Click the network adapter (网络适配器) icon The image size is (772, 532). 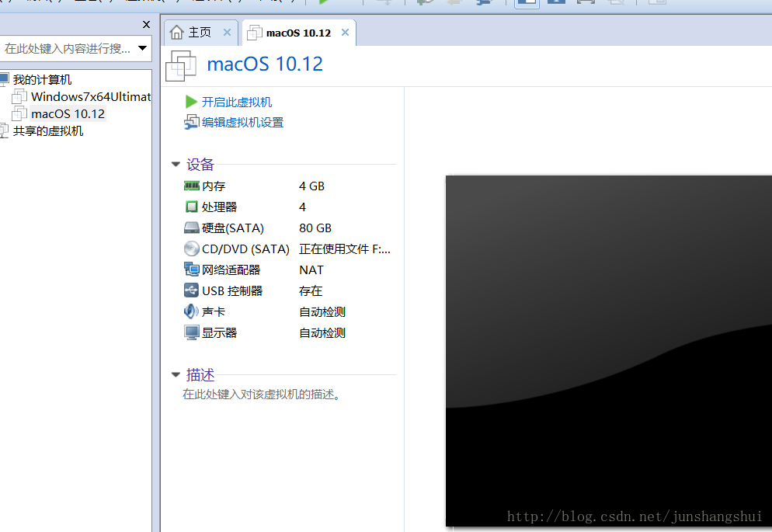coord(191,269)
